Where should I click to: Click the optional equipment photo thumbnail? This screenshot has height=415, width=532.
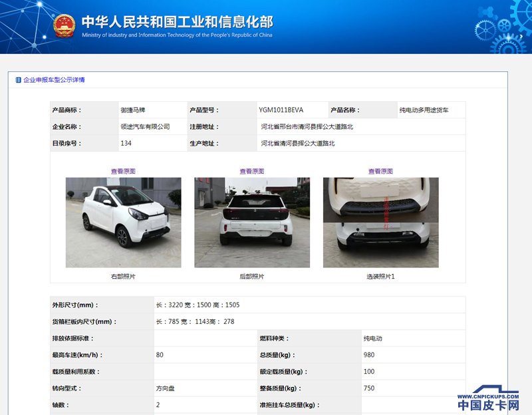381,222
